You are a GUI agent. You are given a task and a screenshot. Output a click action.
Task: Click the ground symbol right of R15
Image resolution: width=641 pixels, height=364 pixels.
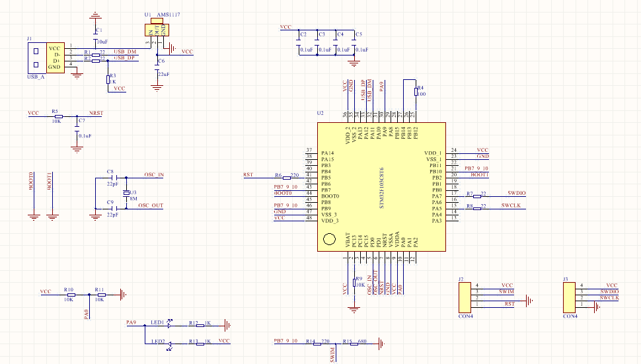382,344
